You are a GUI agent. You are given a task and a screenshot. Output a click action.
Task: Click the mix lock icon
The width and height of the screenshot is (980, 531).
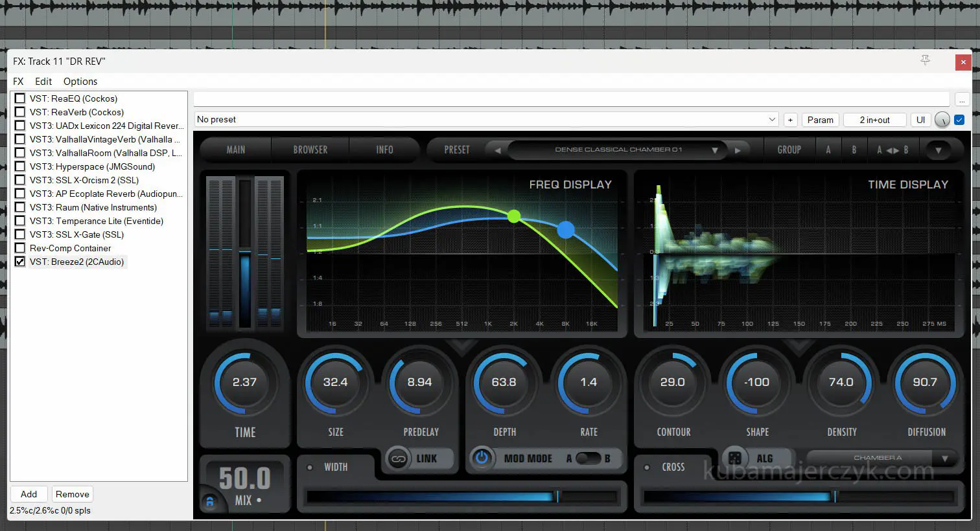pyautogui.click(x=209, y=501)
